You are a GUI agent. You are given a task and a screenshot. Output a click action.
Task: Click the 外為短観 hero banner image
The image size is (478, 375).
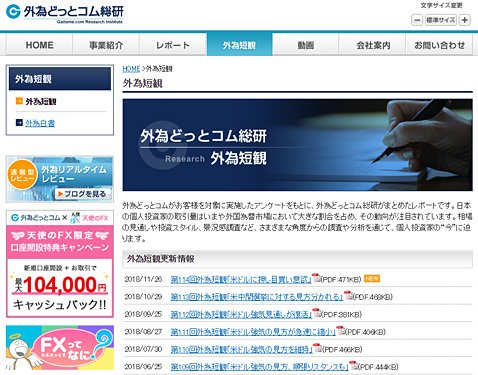297,145
